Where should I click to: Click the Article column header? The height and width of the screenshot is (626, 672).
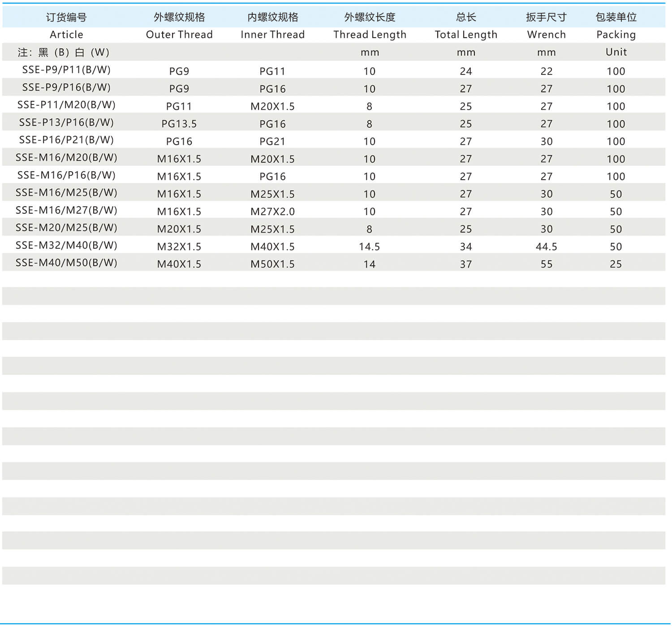(x=66, y=35)
